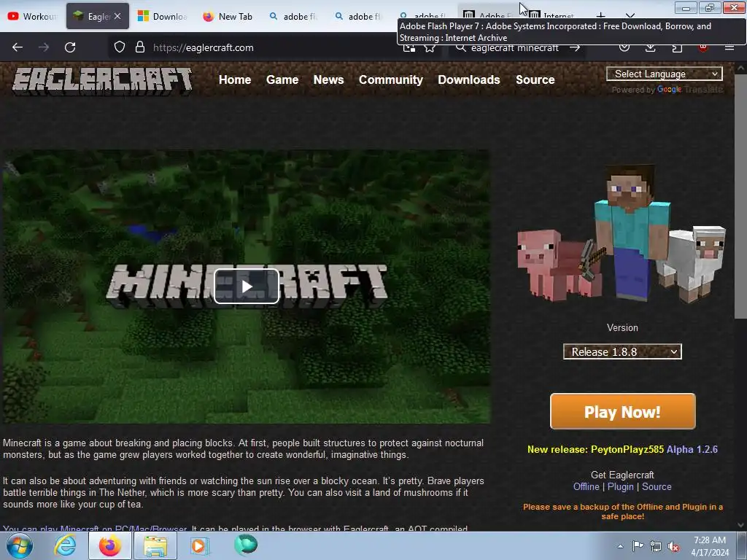Switch to the Workout YouTube tab
Image resolution: width=747 pixels, height=560 pixels.
(32, 16)
